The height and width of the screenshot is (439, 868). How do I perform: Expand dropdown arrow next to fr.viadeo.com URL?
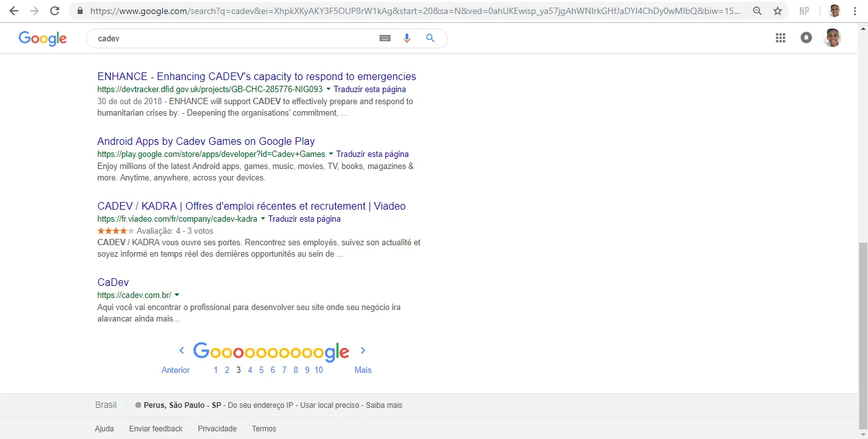[x=262, y=219]
